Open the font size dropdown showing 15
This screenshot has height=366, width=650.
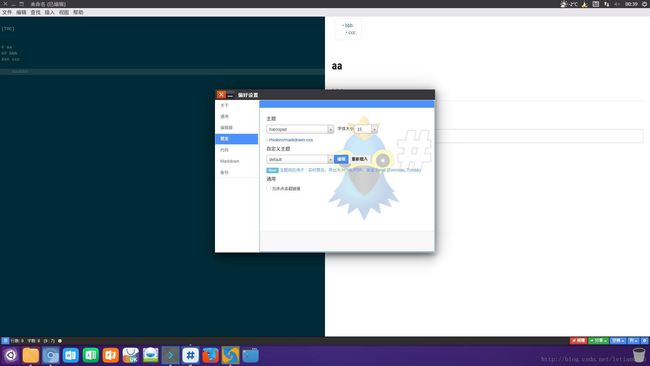(x=366, y=129)
